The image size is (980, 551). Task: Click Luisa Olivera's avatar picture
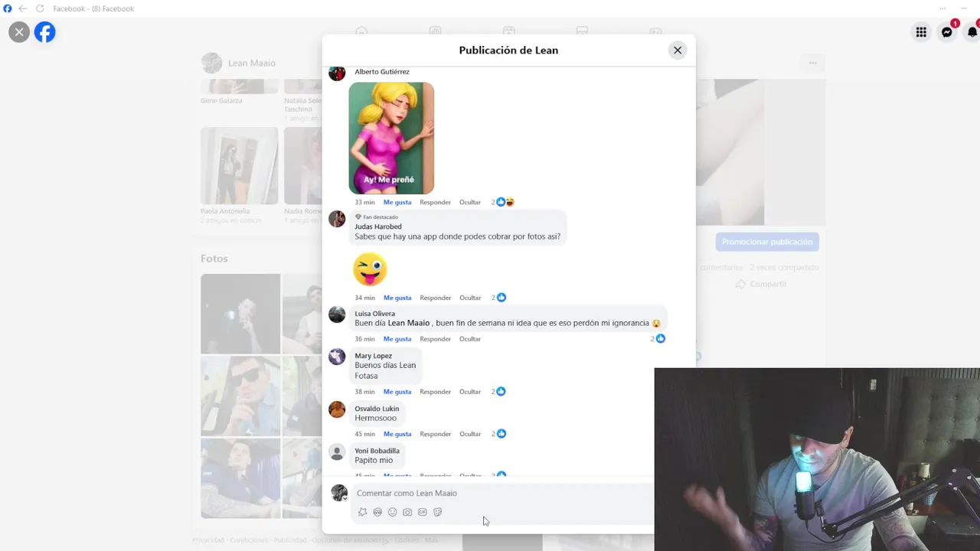click(337, 315)
